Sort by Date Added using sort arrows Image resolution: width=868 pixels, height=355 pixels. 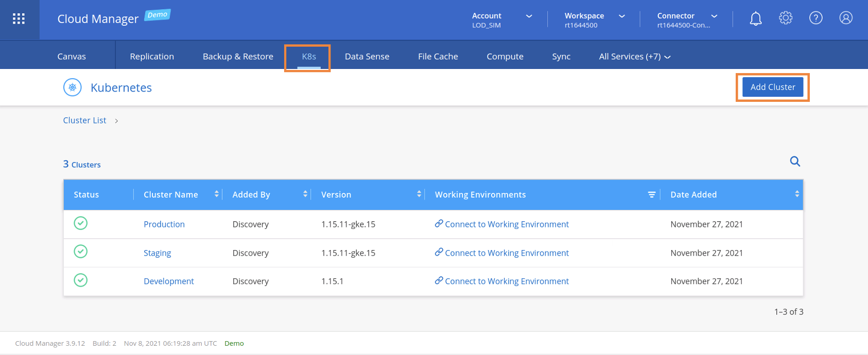(x=797, y=194)
